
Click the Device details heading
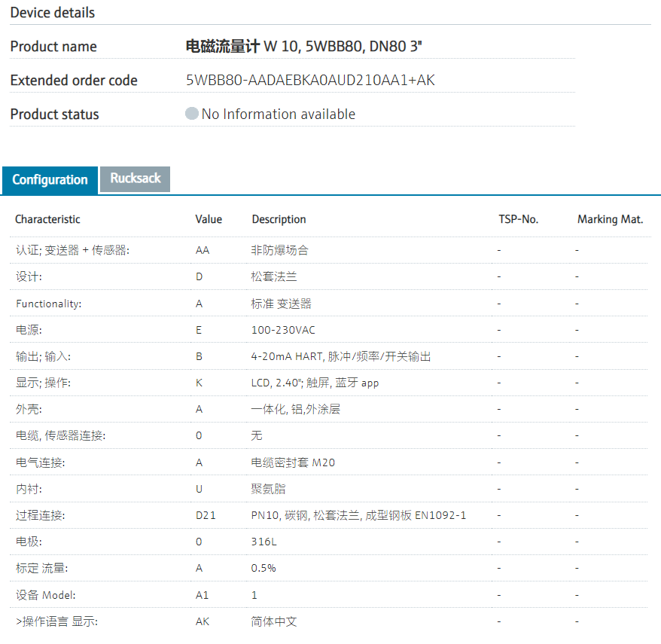click(x=53, y=13)
